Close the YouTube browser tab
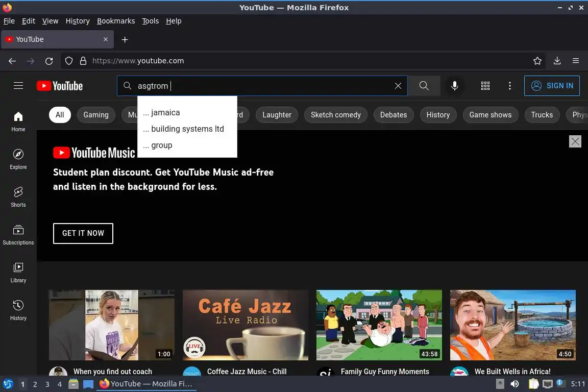This screenshot has height=392, width=588. (105, 39)
